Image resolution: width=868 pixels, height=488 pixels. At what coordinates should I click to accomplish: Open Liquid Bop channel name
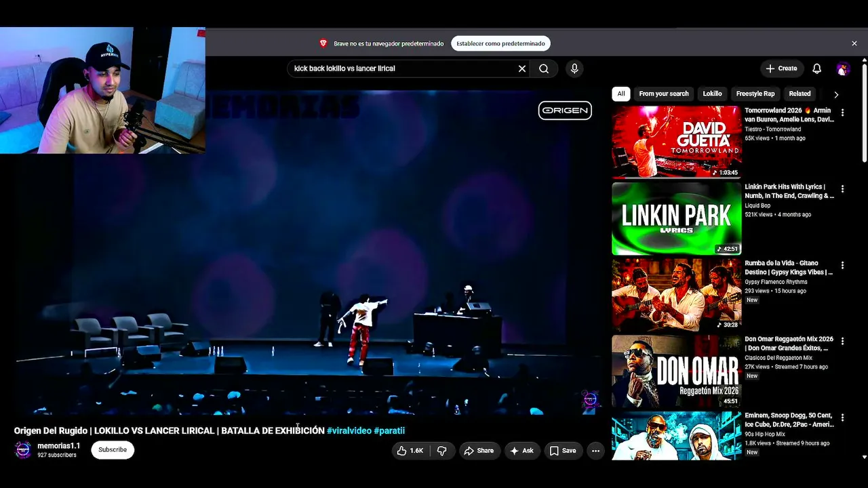coord(757,206)
